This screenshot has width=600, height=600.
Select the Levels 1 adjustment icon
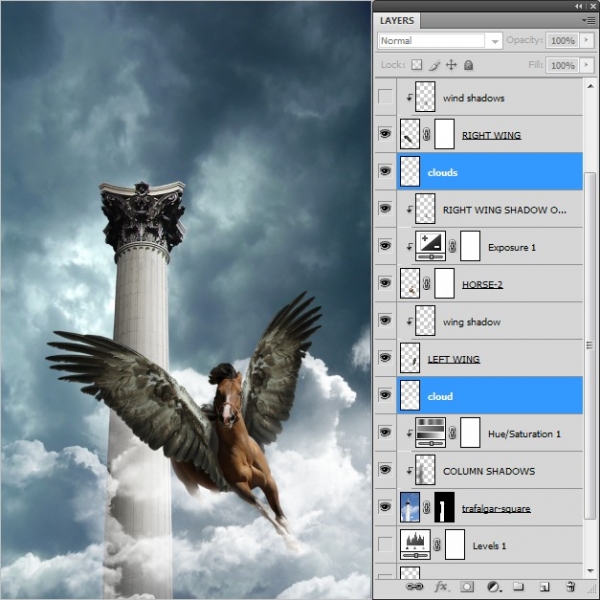pyautogui.click(x=415, y=545)
